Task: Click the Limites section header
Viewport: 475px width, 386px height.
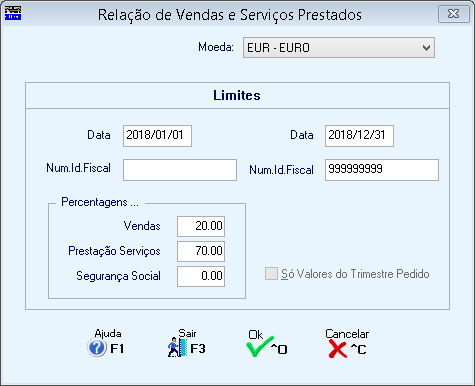Action: click(x=237, y=95)
